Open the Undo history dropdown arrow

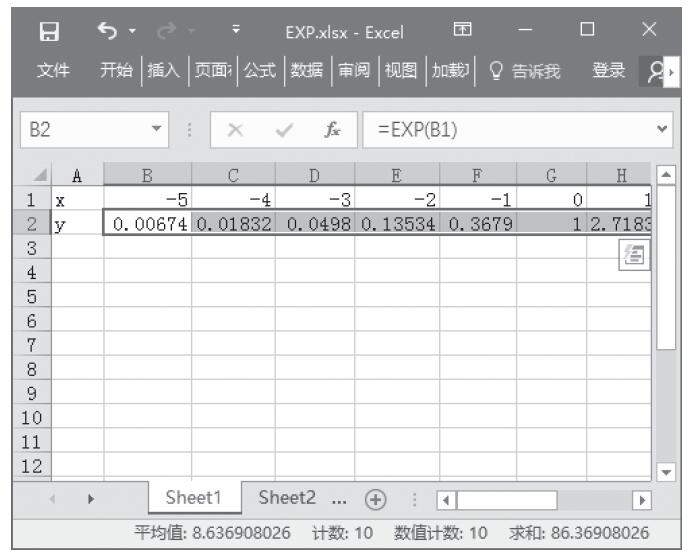133,32
